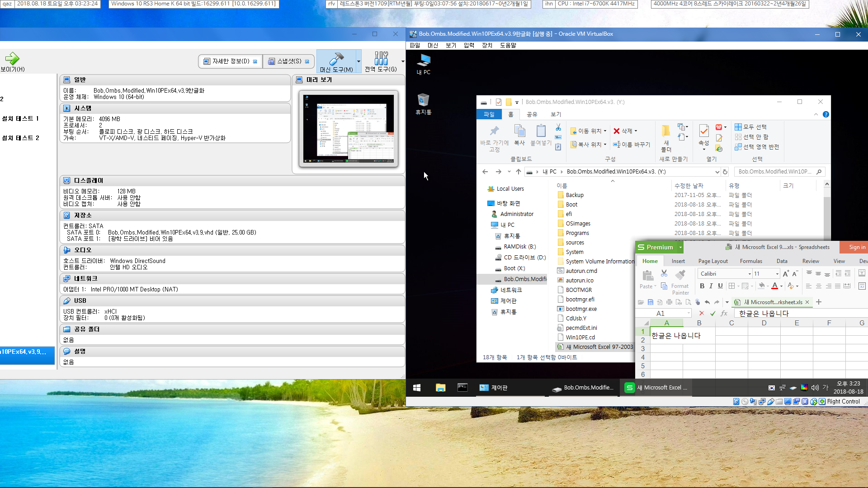Click Explorer 모두 선택 (Select all)
This screenshot has width=868, height=488.
tap(750, 127)
